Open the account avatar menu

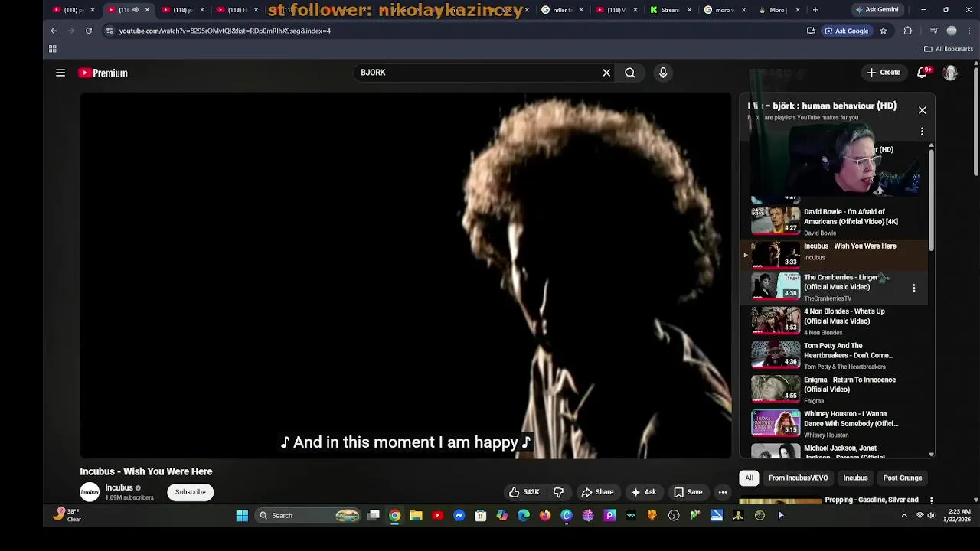coord(950,73)
